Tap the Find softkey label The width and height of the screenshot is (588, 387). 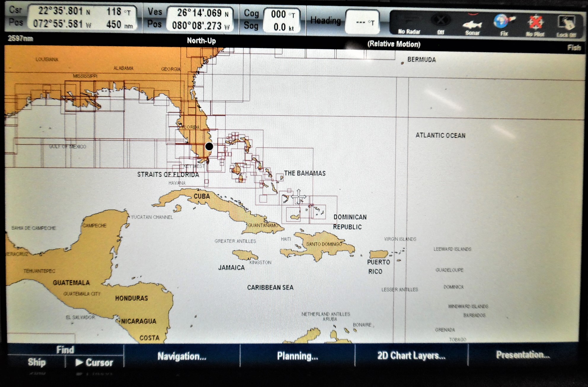click(x=65, y=350)
